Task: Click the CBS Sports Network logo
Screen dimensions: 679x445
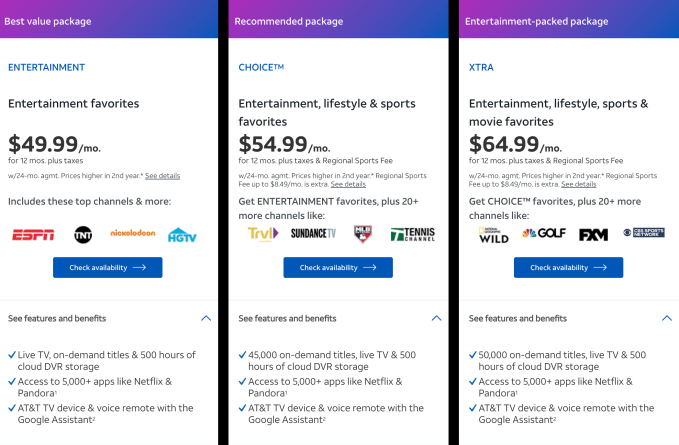Action: pos(643,234)
